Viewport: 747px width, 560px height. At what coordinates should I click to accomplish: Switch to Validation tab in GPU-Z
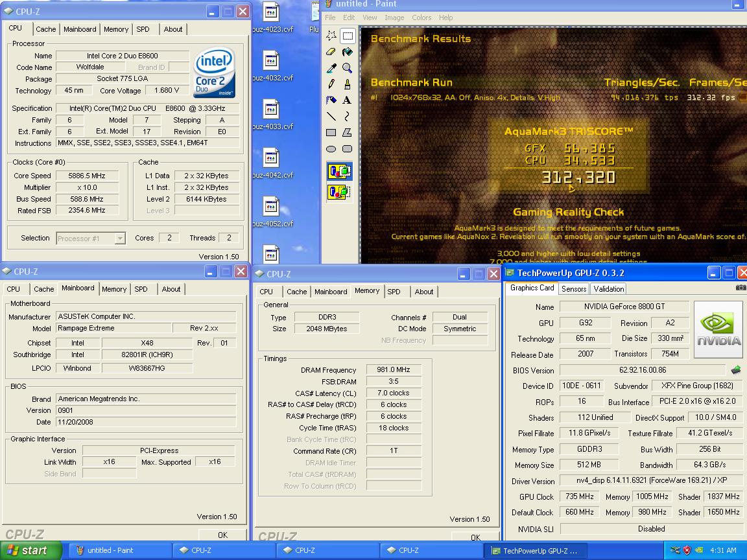608,288
